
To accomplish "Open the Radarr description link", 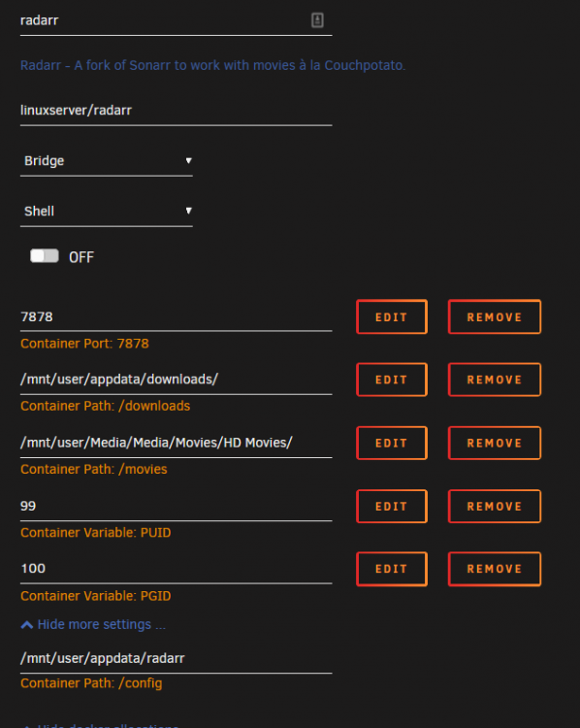I will pos(212,65).
